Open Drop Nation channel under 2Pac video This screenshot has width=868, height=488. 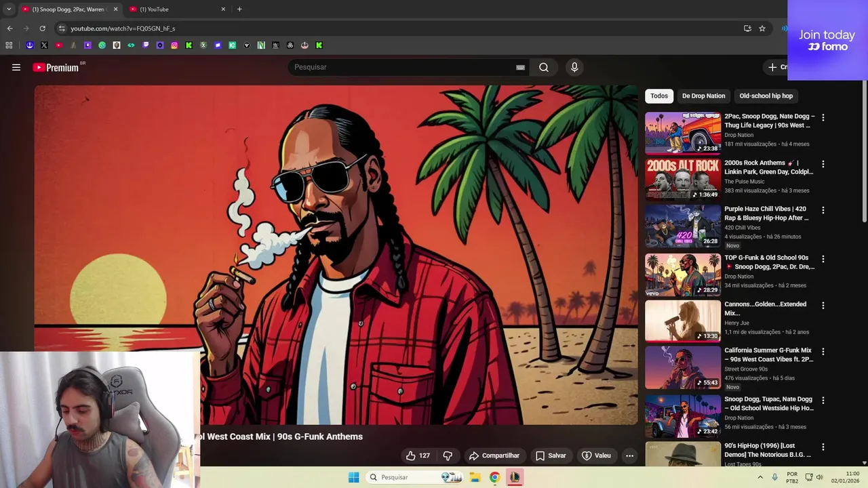[x=738, y=135]
